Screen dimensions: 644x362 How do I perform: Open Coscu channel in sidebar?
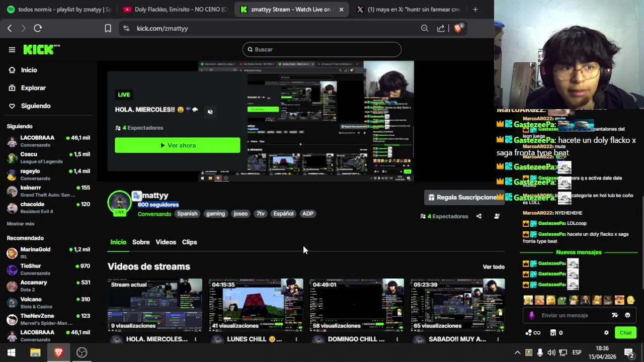(x=48, y=157)
